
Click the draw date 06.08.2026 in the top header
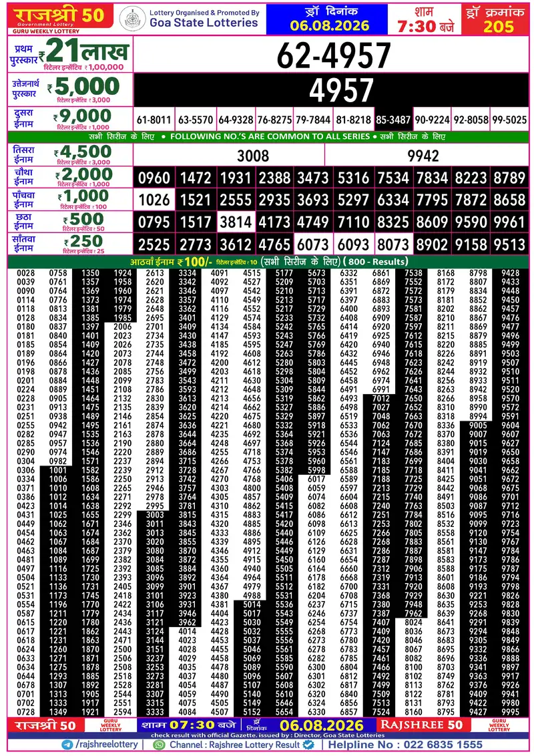pyautogui.click(x=330, y=25)
